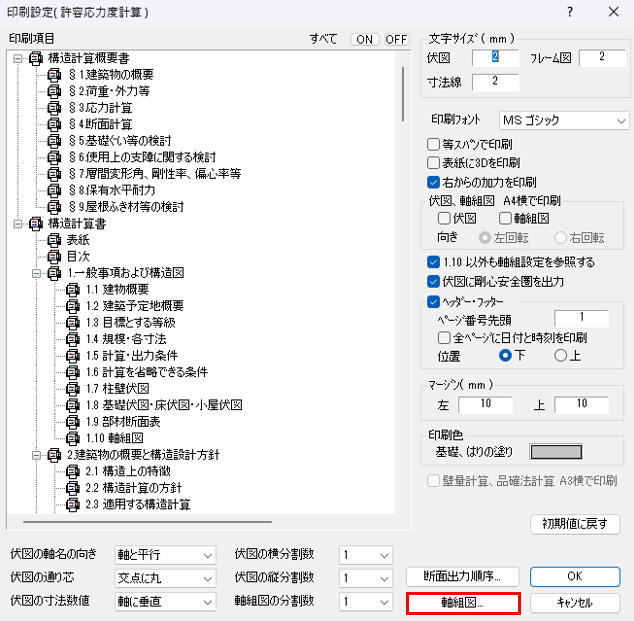Toggle print icon for 2.建築物の概要と構造設計方針

pyautogui.click(x=54, y=455)
